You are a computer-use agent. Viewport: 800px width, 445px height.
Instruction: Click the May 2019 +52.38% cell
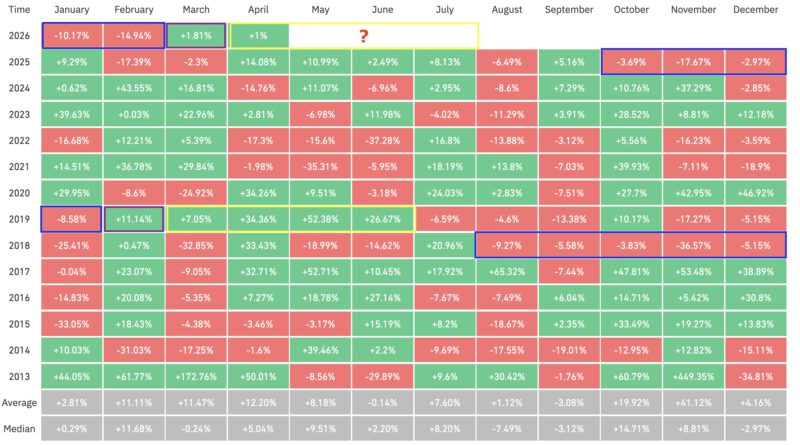click(x=320, y=218)
